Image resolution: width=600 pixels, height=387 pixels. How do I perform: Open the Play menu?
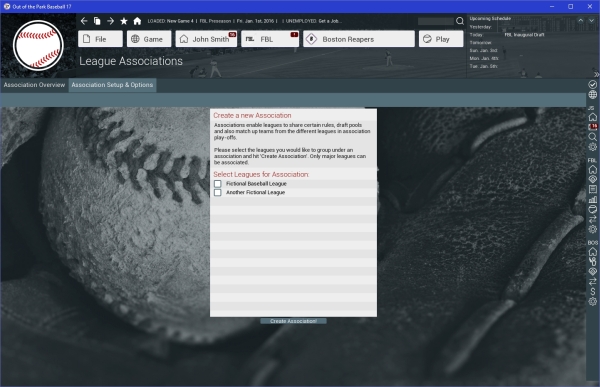[x=441, y=39]
